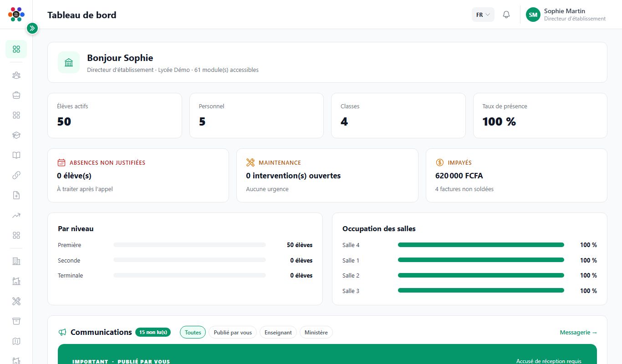Open the archive box sidebar icon
622x364 pixels.
16,321
